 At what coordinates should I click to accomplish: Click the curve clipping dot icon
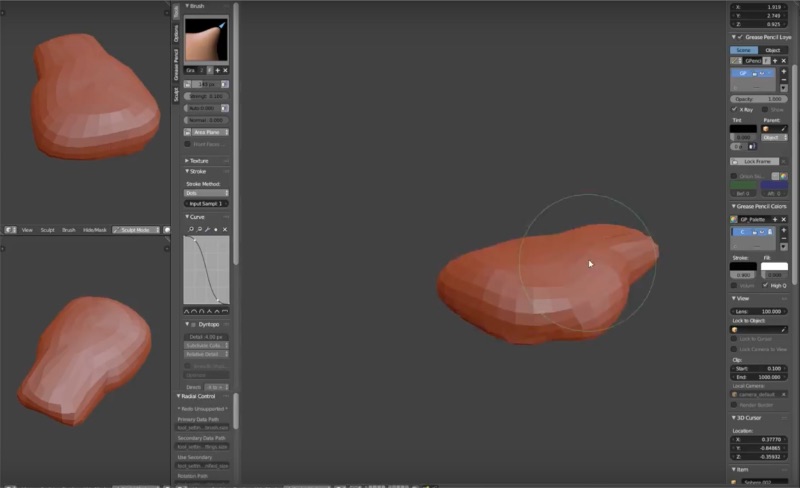click(216, 230)
